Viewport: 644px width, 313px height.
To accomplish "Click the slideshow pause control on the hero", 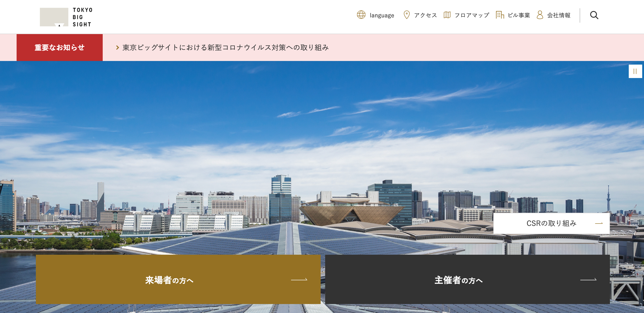I will 635,72.
